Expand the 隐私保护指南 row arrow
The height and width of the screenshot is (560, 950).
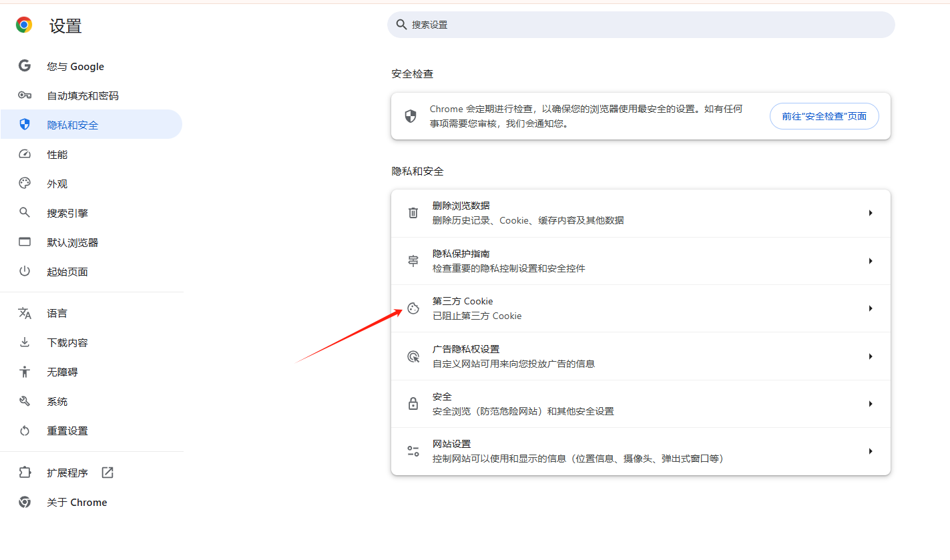[871, 261]
